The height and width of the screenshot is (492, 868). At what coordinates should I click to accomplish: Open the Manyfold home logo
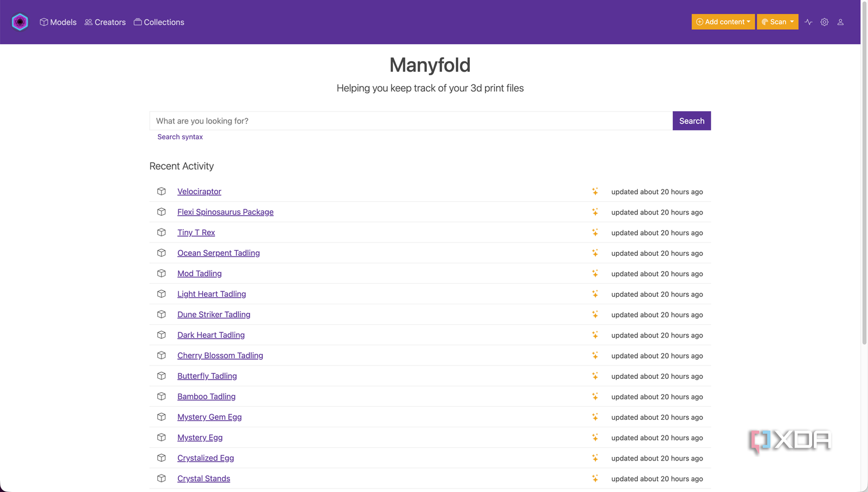click(20, 22)
